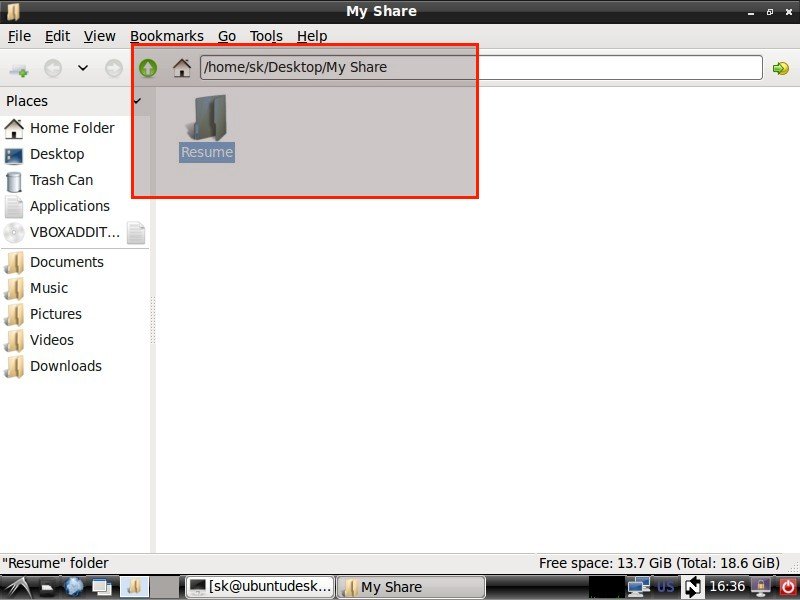Image resolution: width=800 pixels, height=600 pixels.
Task: Switch to sk@ubuntudesk terminal task
Action: tap(260, 587)
